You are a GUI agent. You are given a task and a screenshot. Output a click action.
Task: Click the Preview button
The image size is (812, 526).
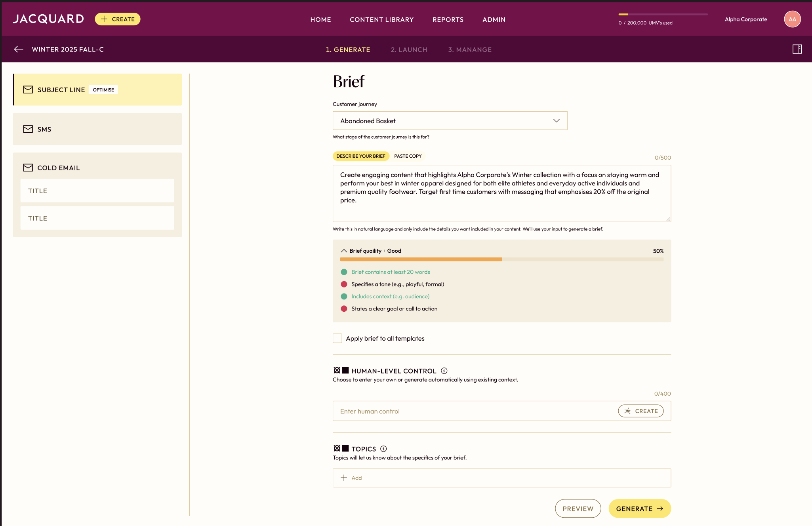[578, 509]
